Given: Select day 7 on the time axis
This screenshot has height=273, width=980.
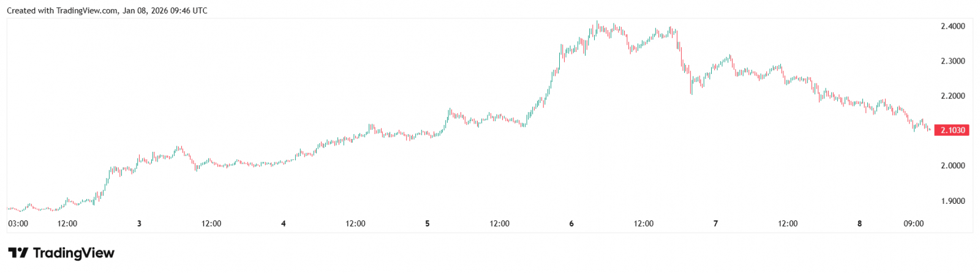Looking at the screenshot, I should (x=715, y=223).
